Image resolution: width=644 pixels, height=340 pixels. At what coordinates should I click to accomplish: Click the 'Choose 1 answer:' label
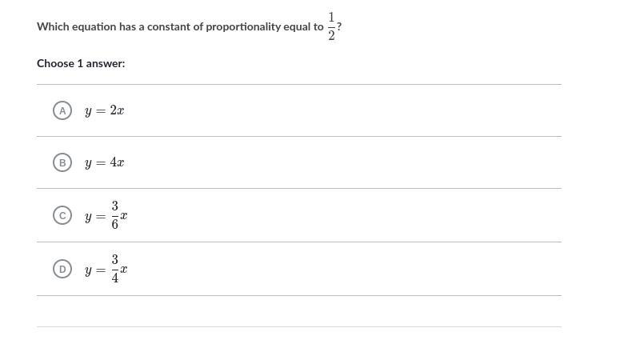[x=81, y=63]
